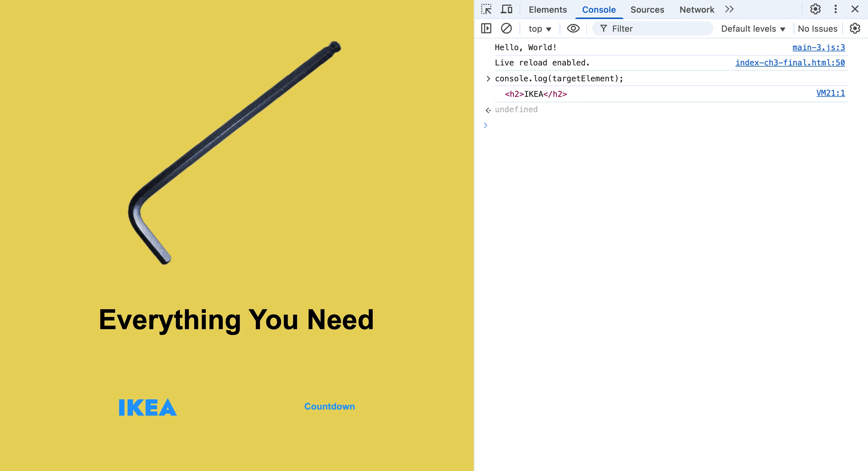Open the Network panel
868x471 pixels.
(x=697, y=10)
